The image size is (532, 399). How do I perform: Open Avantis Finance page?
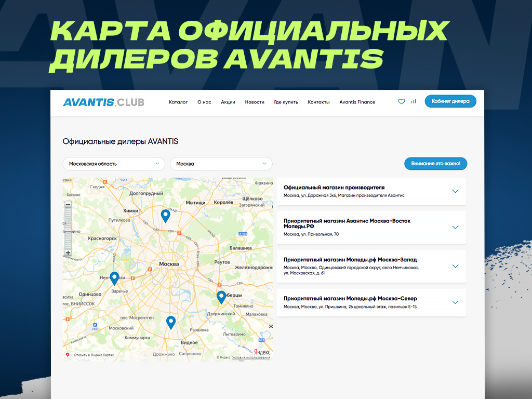[357, 102]
